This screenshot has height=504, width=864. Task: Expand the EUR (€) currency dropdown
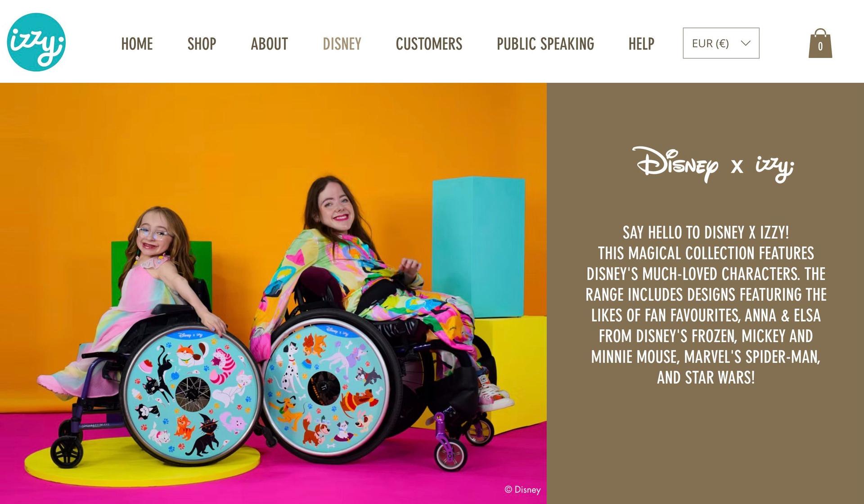click(721, 43)
